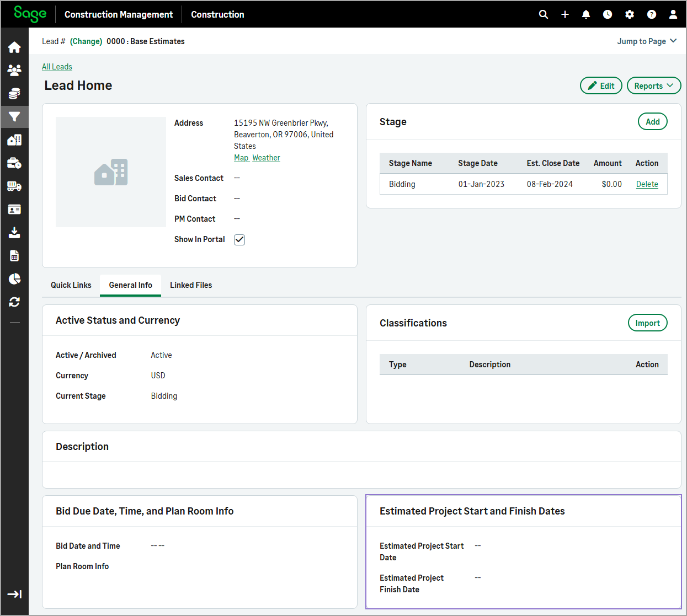Click the lead placeholder image thumbnail
687x616 pixels.
coord(111,172)
